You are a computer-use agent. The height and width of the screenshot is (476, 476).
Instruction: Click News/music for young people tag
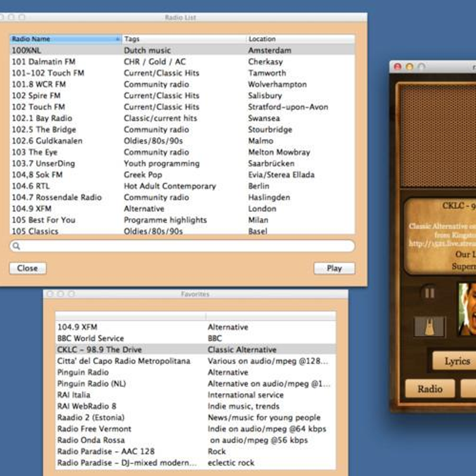point(264,417)
